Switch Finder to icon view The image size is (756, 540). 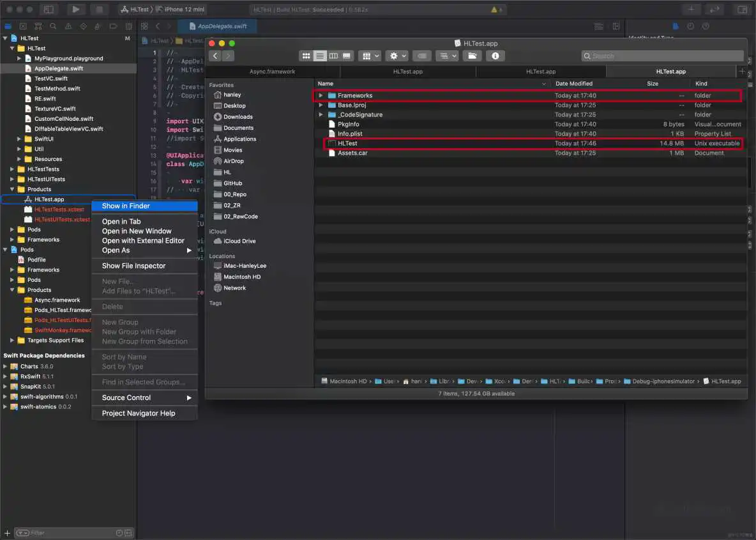point(306,56)
